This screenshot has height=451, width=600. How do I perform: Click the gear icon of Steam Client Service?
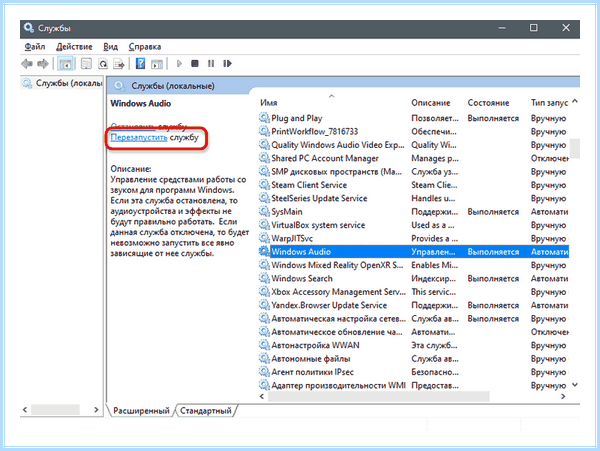(264, 185)
